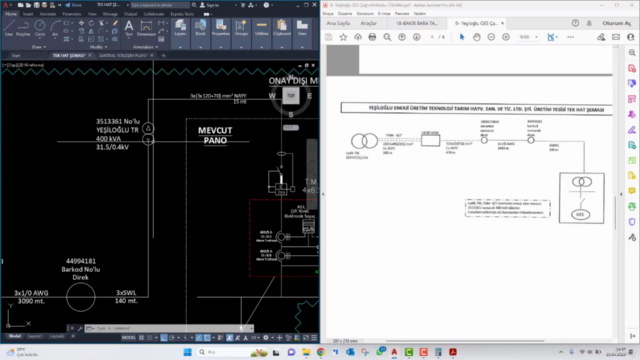Select the Line tool in AutoCAD ribbon
Screen dimensions: 640x360
coord(9,28)
